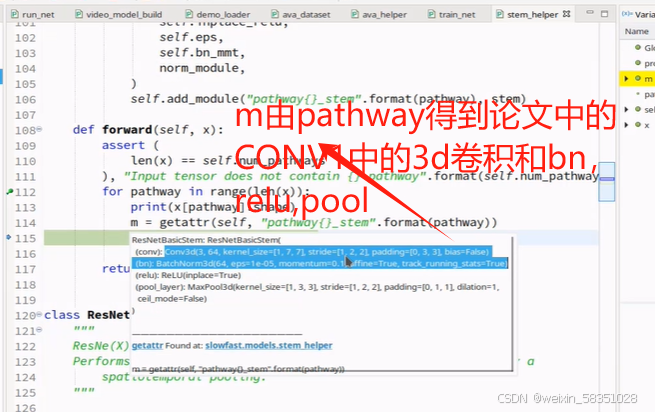
Task: Open the Variables view tab
Action: [x=638, y=15]
